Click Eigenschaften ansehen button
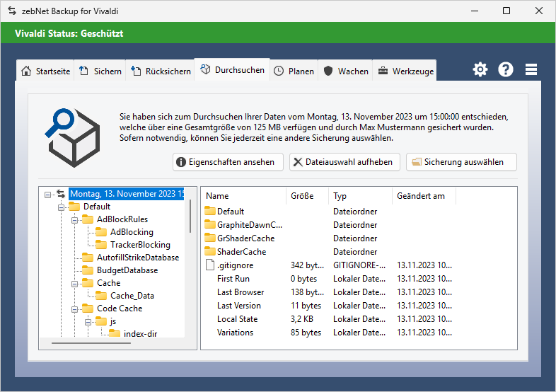This screenshot has width=556, height=392. (228, 162)
